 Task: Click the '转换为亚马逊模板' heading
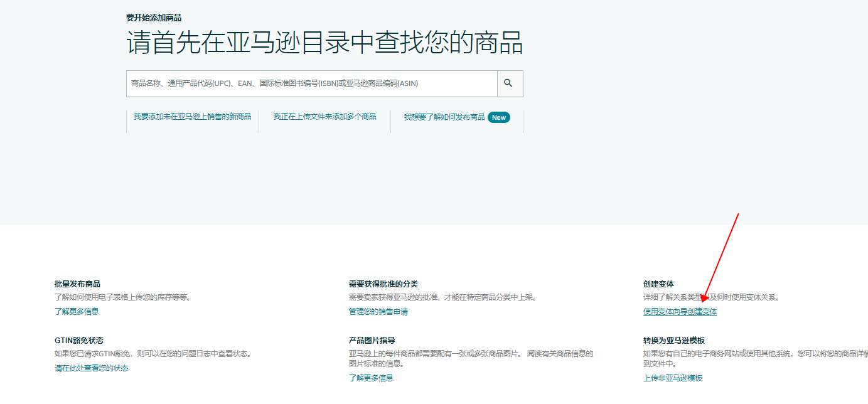(x=674, y=341)
